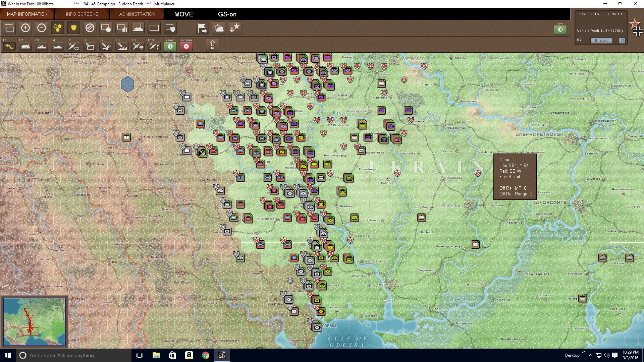Select F5 air recon plane icon

click(x=74, y=46)
